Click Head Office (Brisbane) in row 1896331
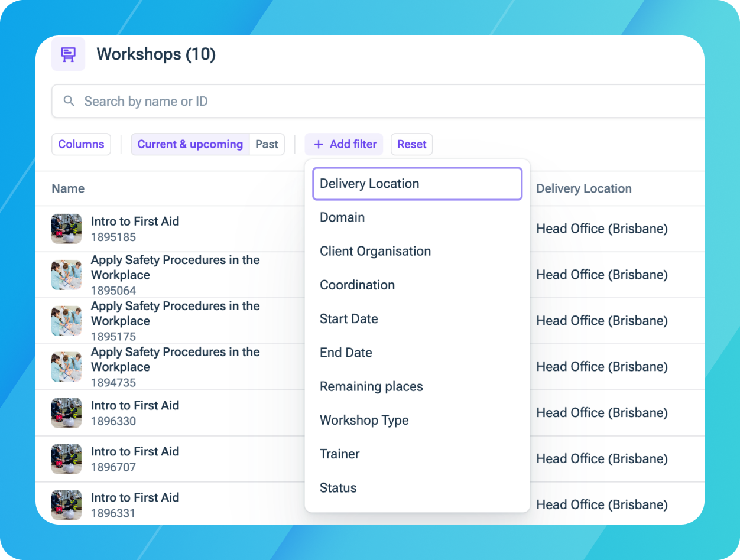The width and height of the screenshot is (740, 560). pos(602,506)
